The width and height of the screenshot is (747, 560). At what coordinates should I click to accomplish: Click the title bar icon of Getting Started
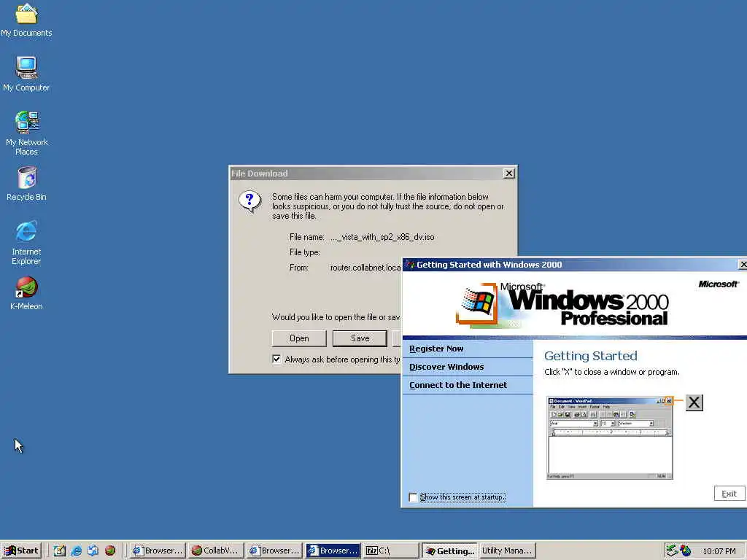click(410, 265)
